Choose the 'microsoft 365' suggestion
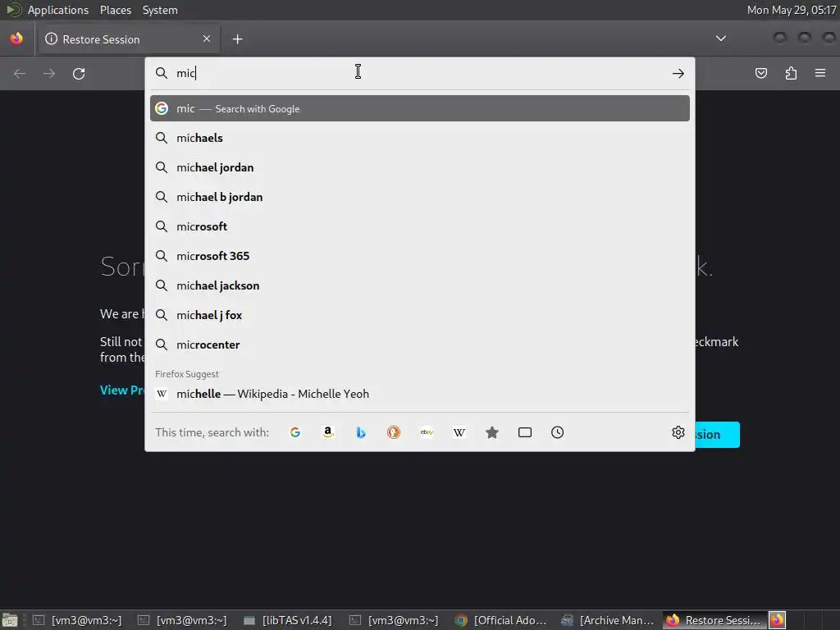The image size is (840, 630). 419,256
